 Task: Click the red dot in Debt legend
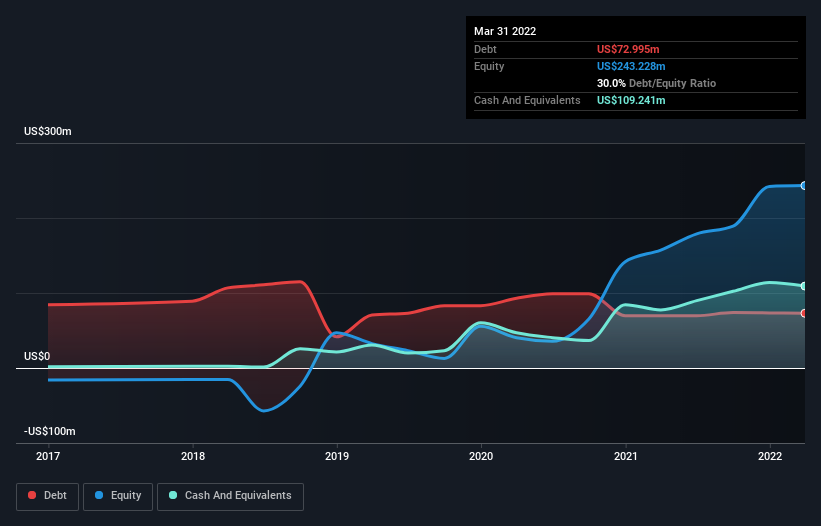point(32,495)
